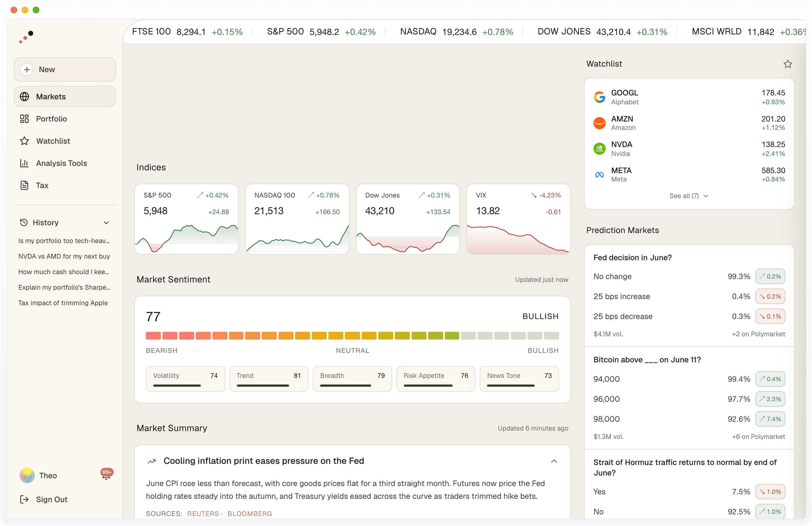Image resolution: width=812 pixels, height=526 pixels.
Task: Go to Watchlist in sidebar
Action: tap(65, 141)
